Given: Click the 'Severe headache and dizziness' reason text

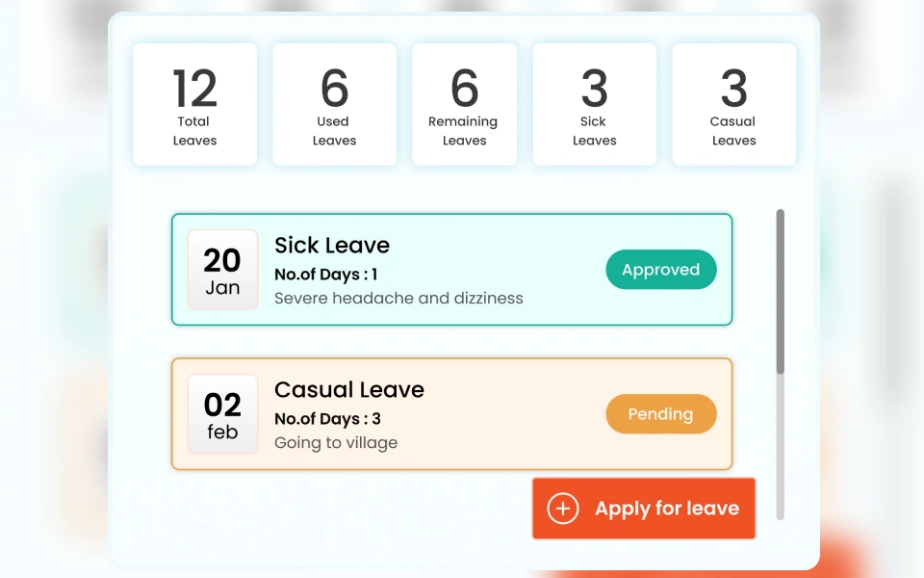Looking at the screenshot, I should (x=398, y=299).
